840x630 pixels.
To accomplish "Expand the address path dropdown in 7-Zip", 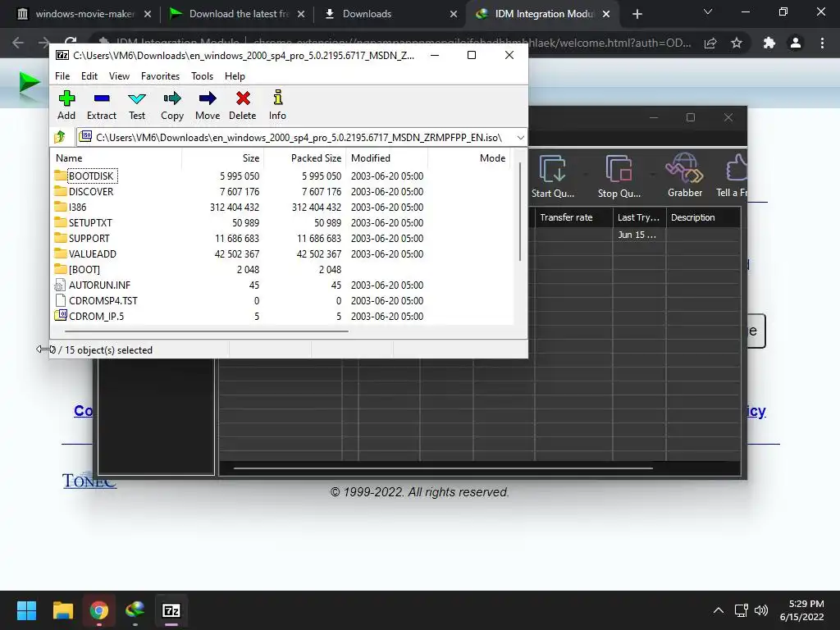I will [520, 138].
